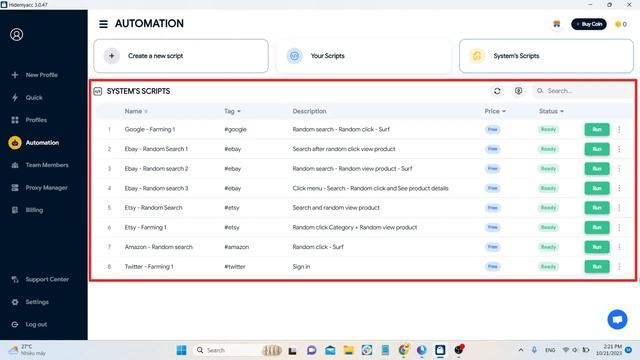
Task: Open the live chat support bubble
Action: click(x=617, y=319)
